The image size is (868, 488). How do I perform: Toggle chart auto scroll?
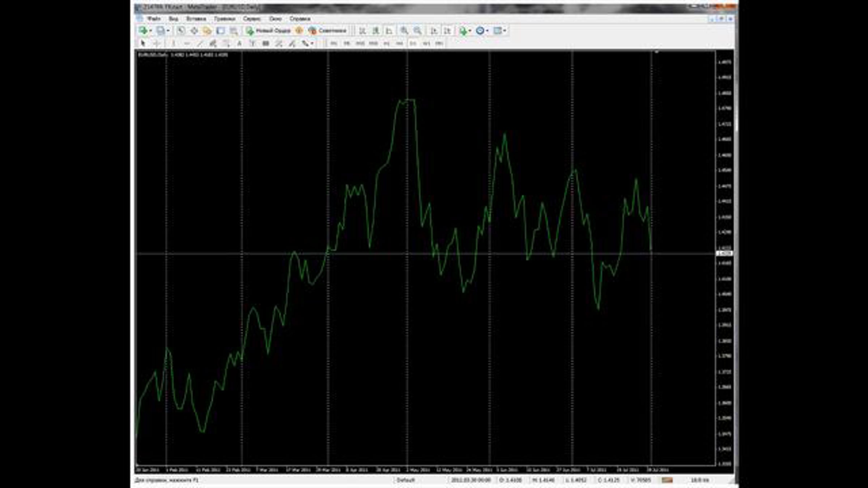(434, 31)
